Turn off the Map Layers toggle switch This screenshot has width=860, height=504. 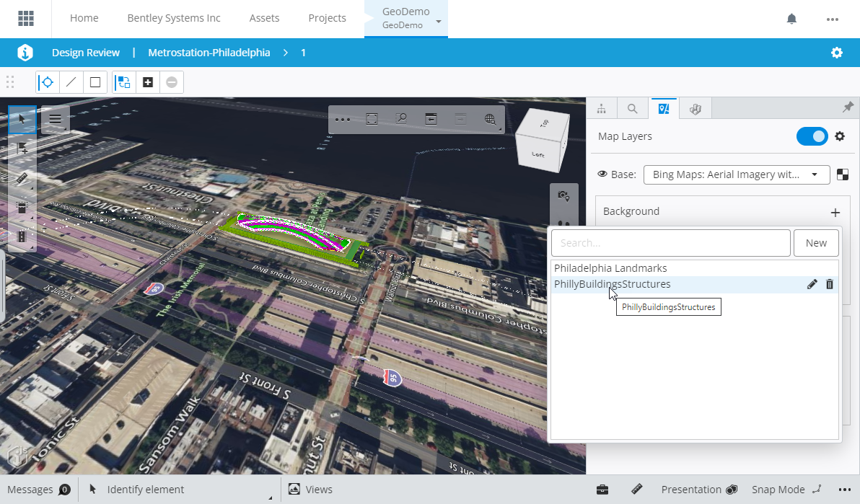pyautogui.click(x=812, y=136)
